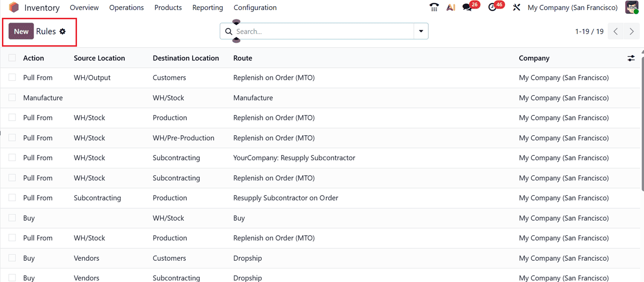This screenshot has width=644, height=282.
Task: Open the activities clock icon
Action: [492, 8]
